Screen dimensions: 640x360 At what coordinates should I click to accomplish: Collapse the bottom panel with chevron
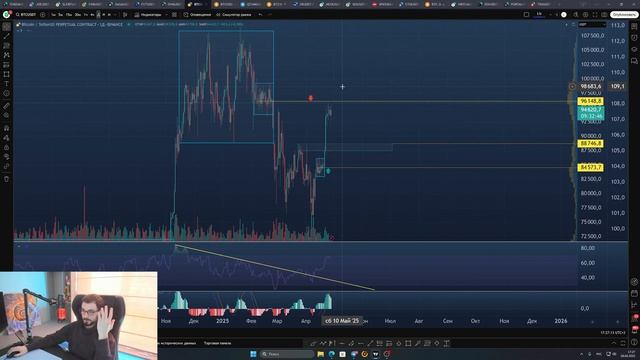pos(613,343)
